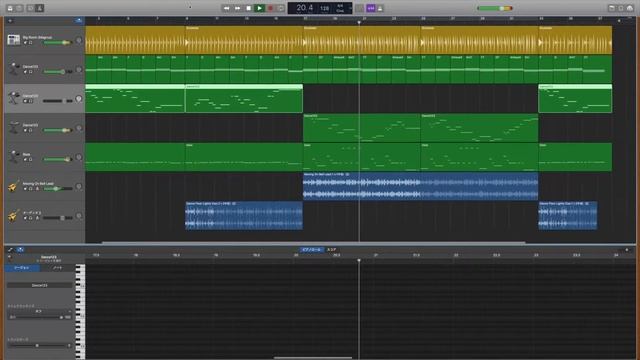Toggle the Metronome button

tap(380, 8)
